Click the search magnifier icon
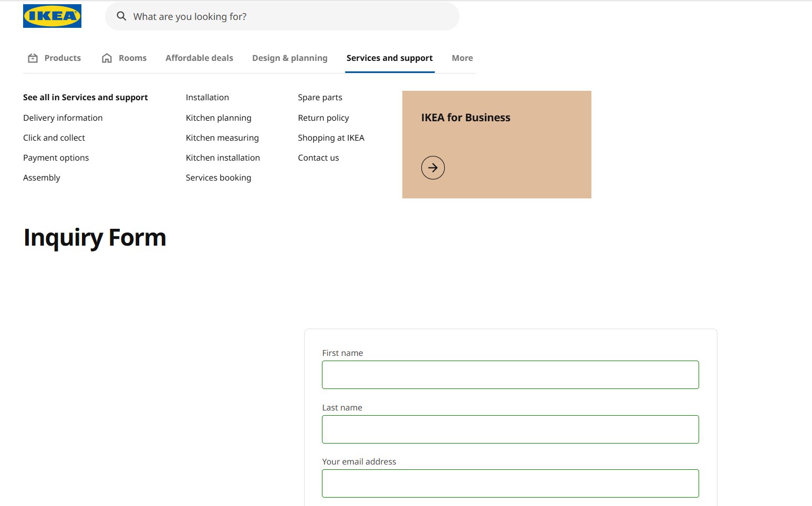 121,16
